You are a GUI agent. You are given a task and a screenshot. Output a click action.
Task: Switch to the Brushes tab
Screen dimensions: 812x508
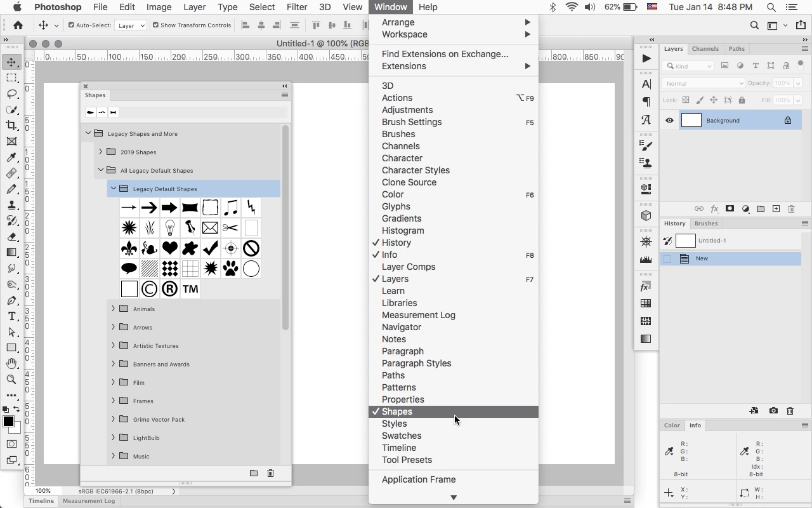pyautogui.click(x=706, y=224)
